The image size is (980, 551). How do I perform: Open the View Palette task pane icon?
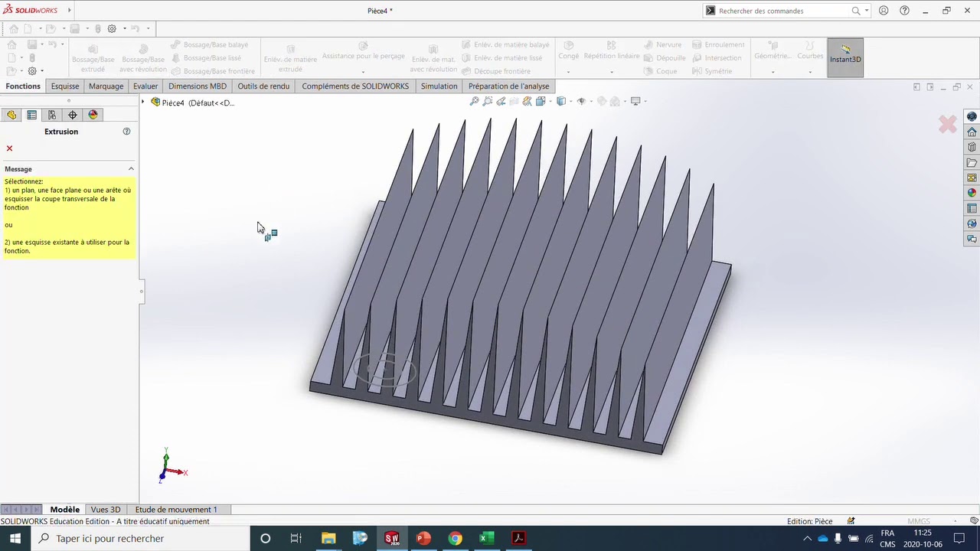tap(972, 178)
